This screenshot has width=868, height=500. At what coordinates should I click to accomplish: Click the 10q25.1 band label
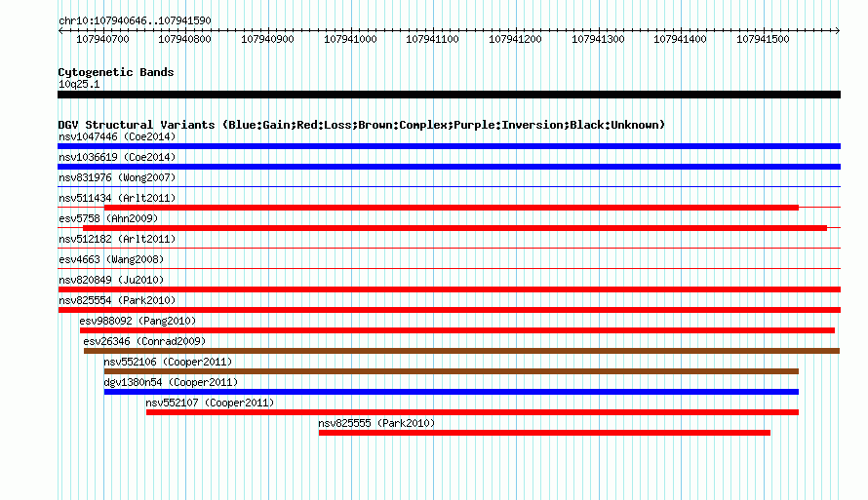(x=79, y=84)
